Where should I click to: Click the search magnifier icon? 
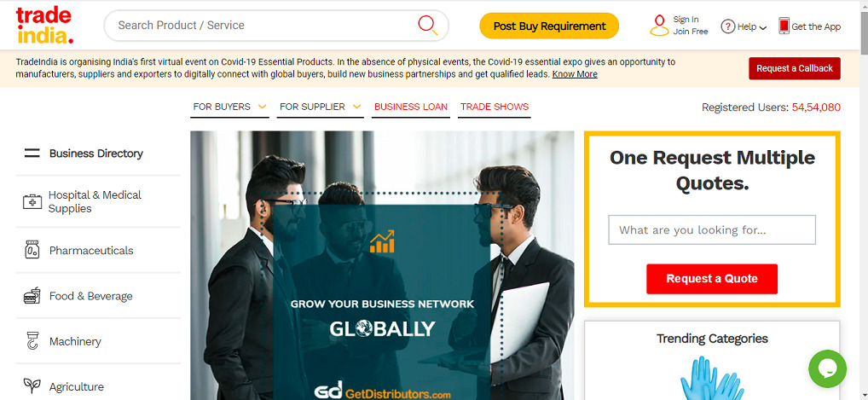click(427, 25)
